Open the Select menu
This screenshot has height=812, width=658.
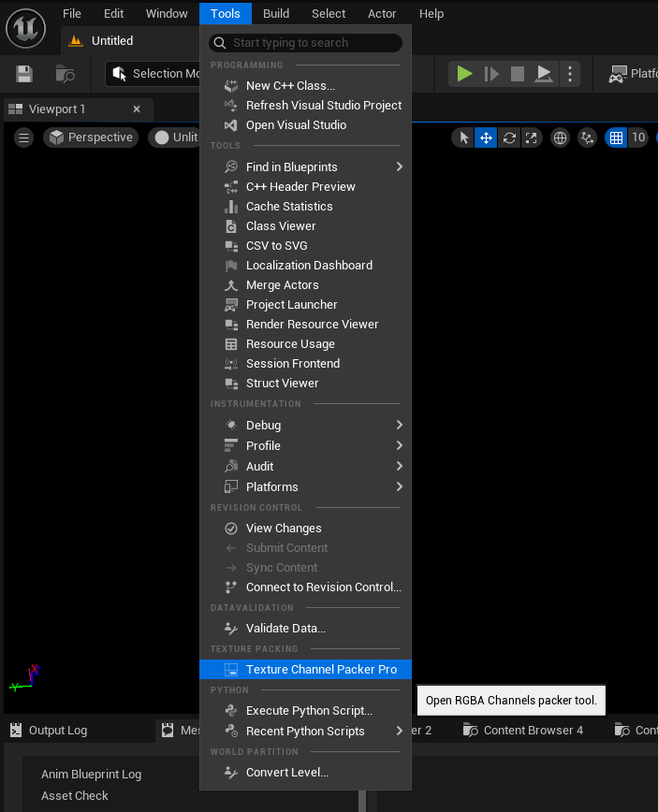click(329, 14)
